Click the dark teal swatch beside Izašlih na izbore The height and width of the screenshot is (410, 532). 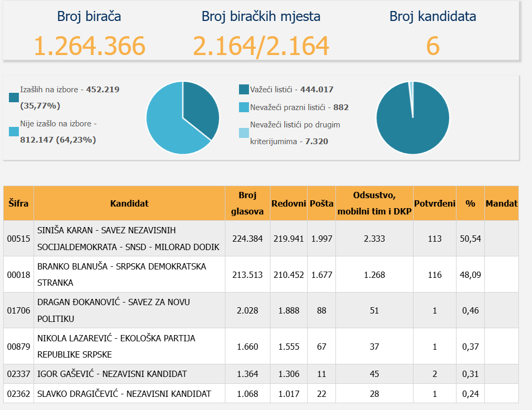14,98
